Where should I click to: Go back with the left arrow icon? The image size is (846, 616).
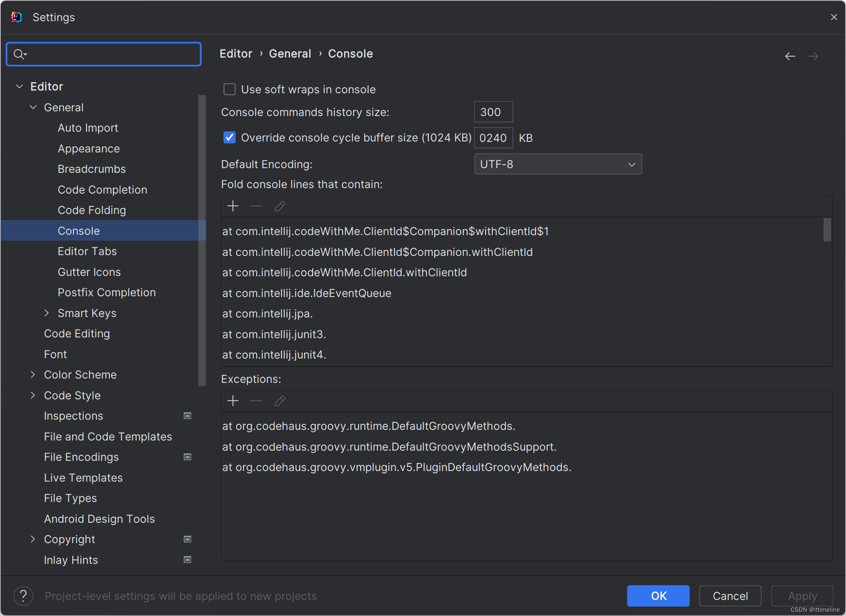tap(790, 56)
